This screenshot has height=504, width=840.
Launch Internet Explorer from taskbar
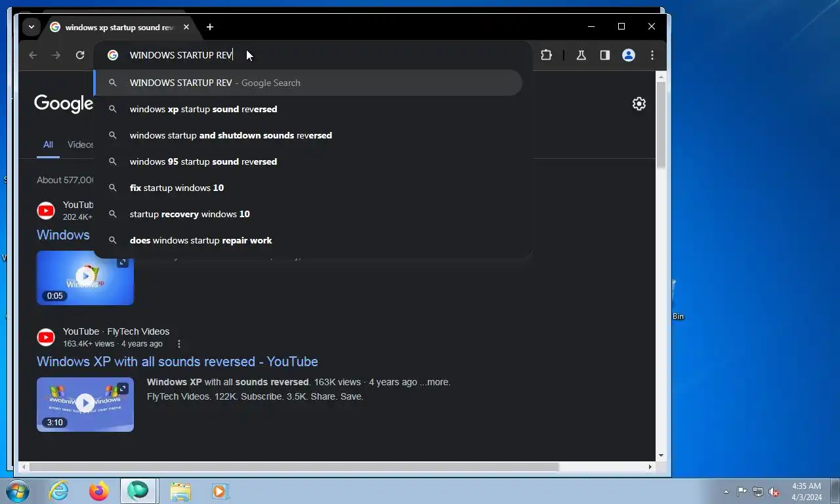(x=59, y=491)
